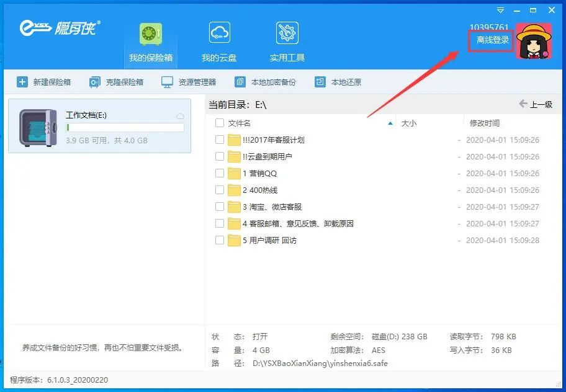Select the 克隆保险箱 clone tool icon
This screenshot has width=566, height=392.
94,81
